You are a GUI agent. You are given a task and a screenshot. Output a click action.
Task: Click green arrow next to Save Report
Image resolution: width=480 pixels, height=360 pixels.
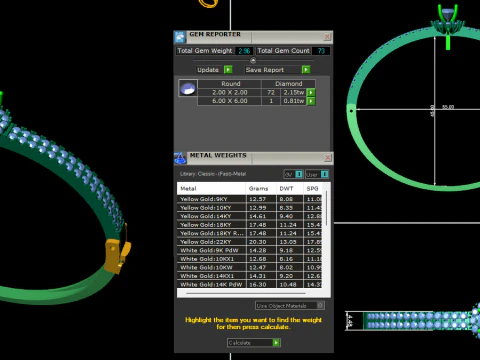306,70
